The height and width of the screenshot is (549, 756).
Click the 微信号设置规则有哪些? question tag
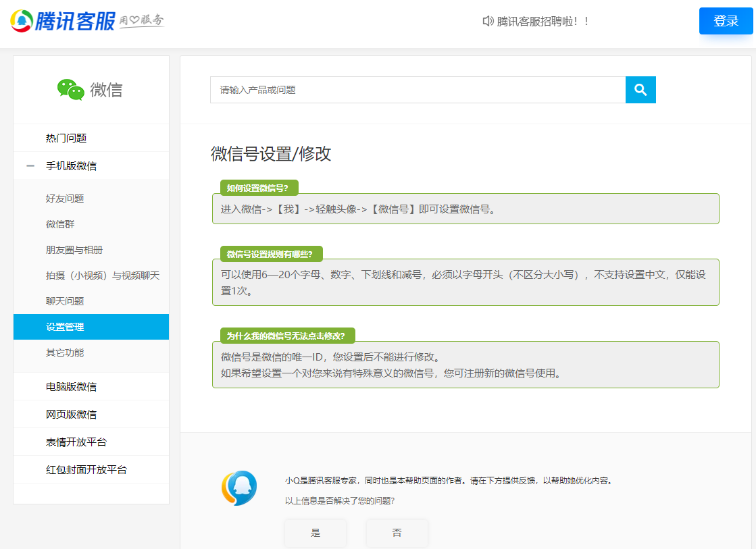pos(271,254)
